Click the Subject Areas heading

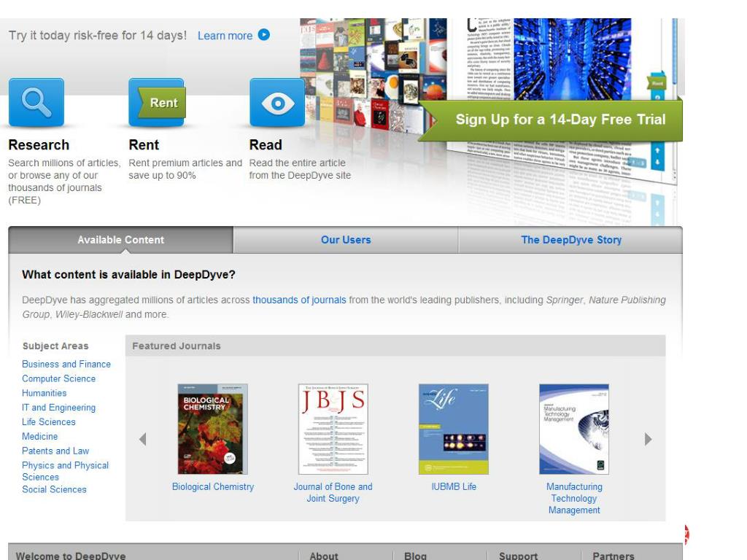coord(55,346)
